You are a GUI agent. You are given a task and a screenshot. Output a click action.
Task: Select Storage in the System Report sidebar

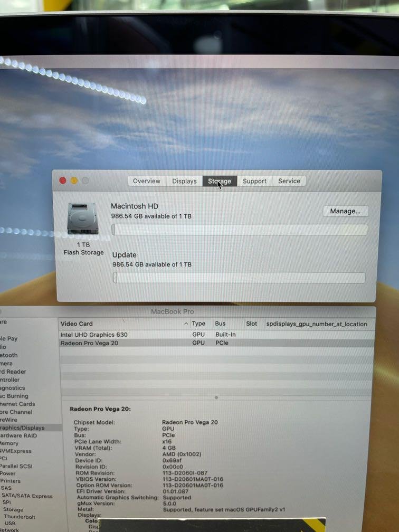[13, 510]
